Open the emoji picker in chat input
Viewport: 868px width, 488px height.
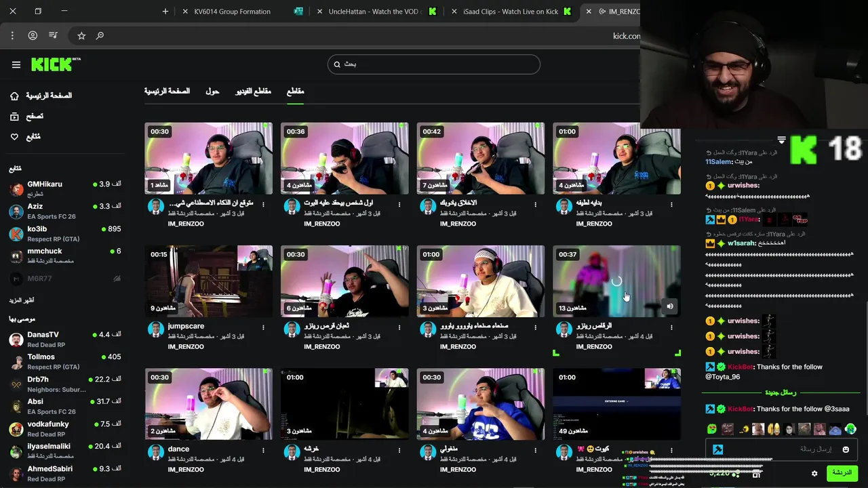pyautogui.click(x=846, y=449)
